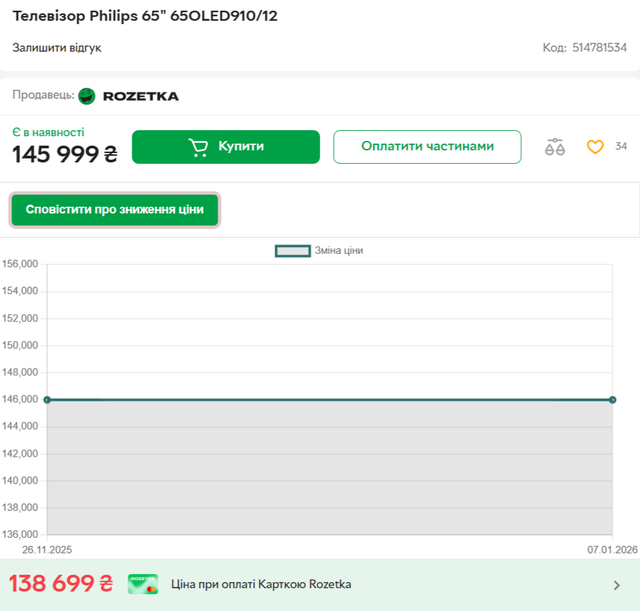Click the 146,000 axis label

(20, 399)
